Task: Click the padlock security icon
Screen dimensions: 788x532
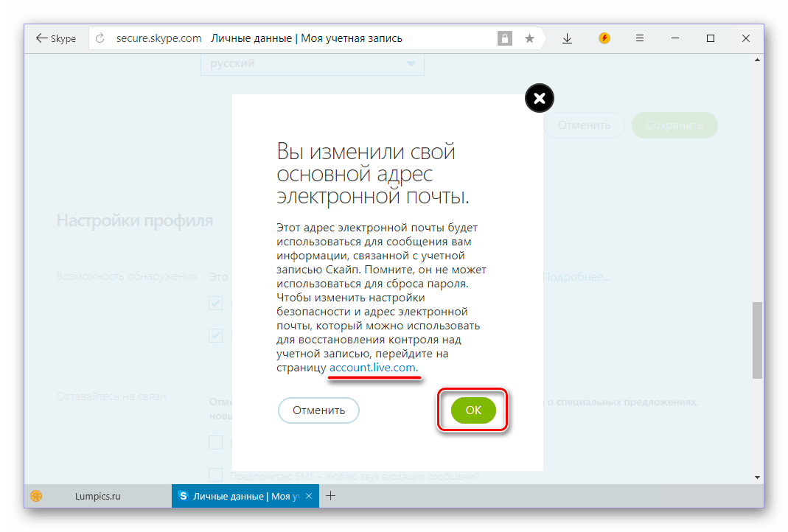Action: [504, 38]
